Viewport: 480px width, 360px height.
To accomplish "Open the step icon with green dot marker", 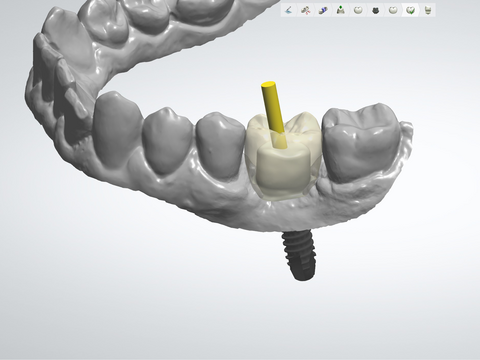I will click(x=340, y=10).
